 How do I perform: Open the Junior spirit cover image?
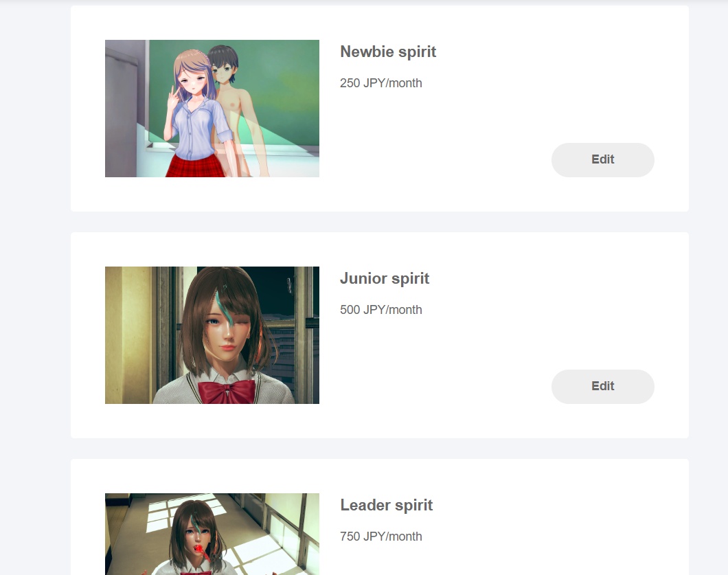coord(212,335)
